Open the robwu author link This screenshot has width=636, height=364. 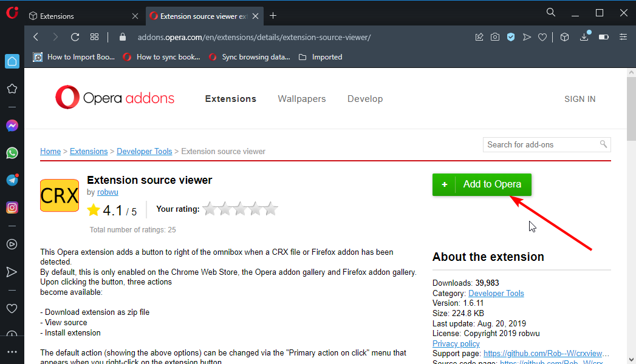(x=108, y=192)
